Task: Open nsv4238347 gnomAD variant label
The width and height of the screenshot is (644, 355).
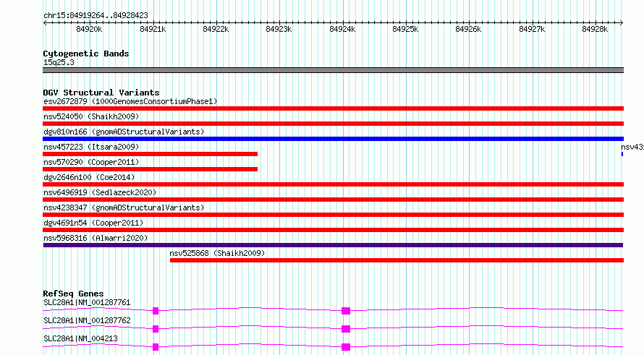Action: (x=124, y=208)
